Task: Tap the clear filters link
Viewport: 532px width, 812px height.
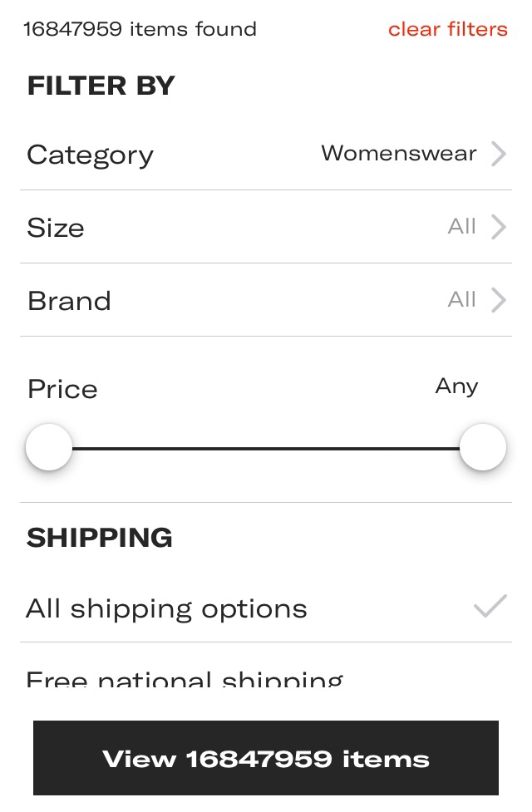Action: click(x=447, y=29)
